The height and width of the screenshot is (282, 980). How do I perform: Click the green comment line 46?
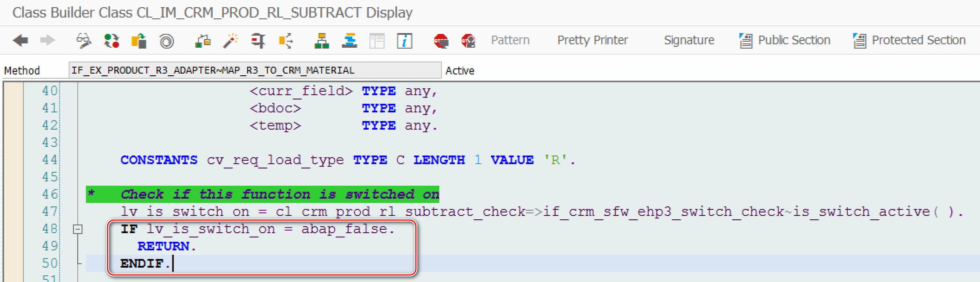click(x=263, y=195)
